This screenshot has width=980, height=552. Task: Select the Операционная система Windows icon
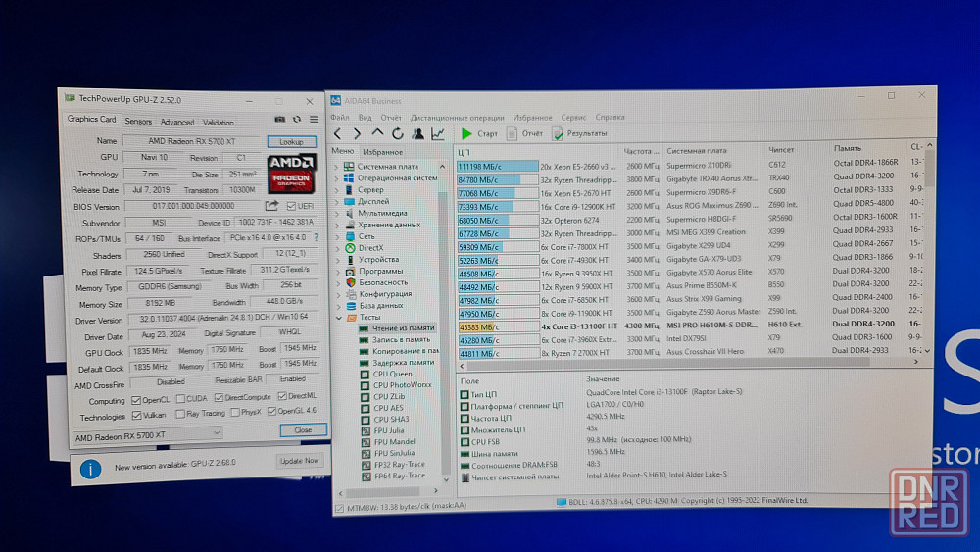tap(349, 178)
